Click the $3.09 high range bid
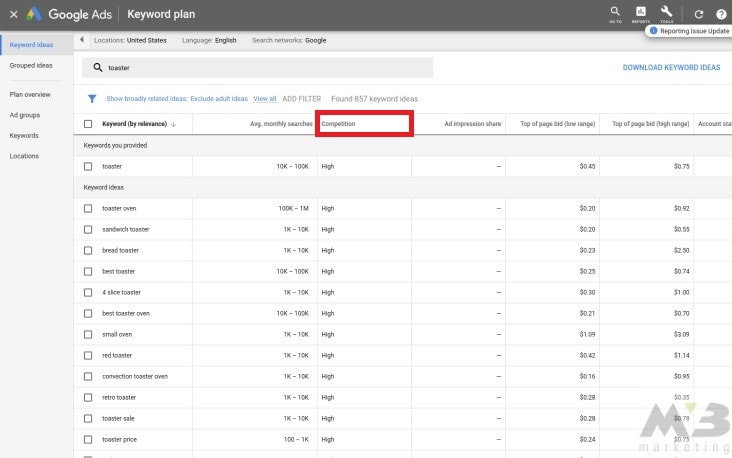The height and width of the screenshot is (458, 732). click(682, 334)
